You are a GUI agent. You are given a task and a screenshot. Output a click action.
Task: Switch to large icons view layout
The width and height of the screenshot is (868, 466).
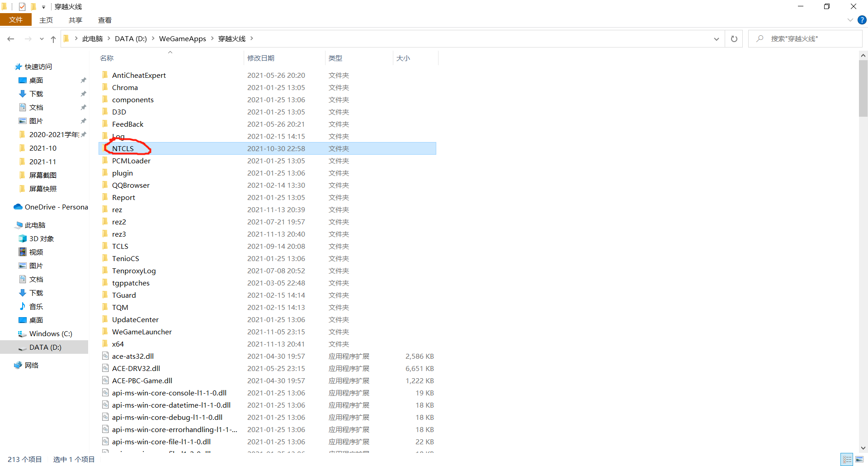(859, 459)
